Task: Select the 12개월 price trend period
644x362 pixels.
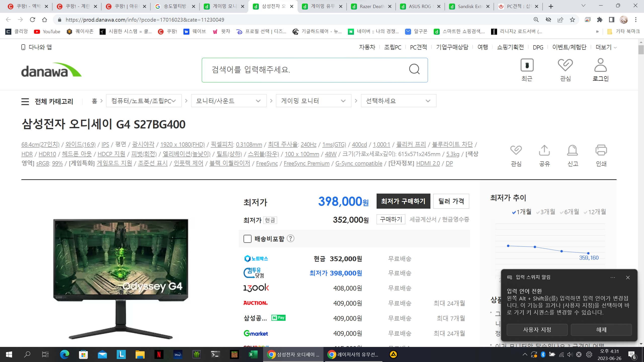Action: click(x=595, y=212)
